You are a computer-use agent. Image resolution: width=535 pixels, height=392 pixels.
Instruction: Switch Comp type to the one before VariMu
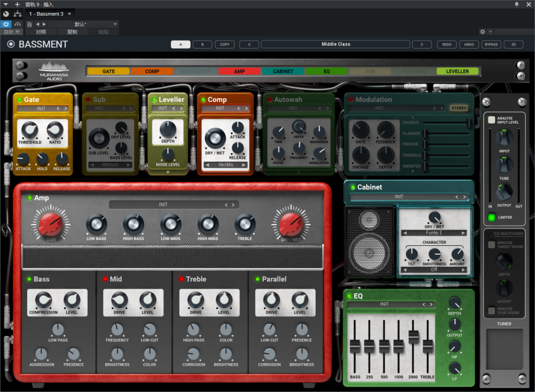pyautogui.click(x=207, y=164)
